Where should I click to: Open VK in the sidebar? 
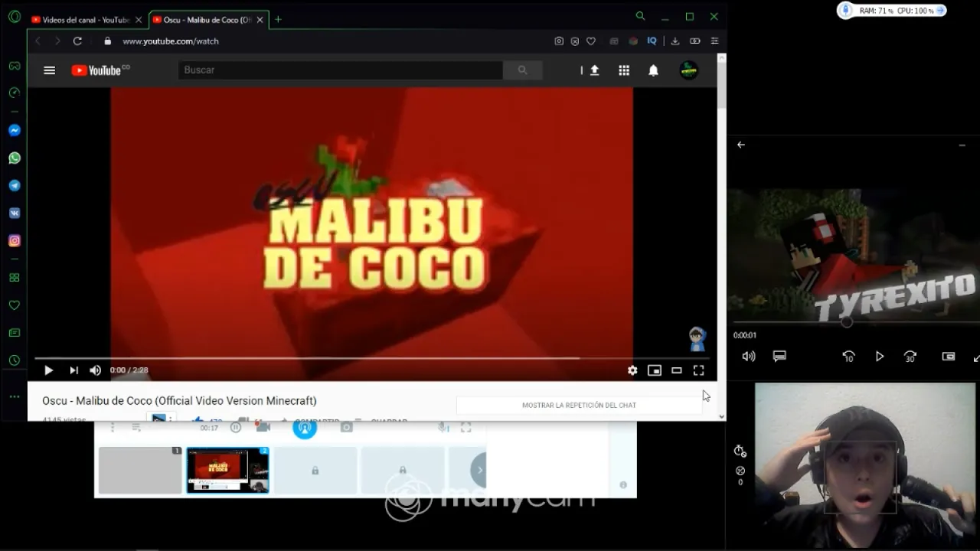coord(15,214)
